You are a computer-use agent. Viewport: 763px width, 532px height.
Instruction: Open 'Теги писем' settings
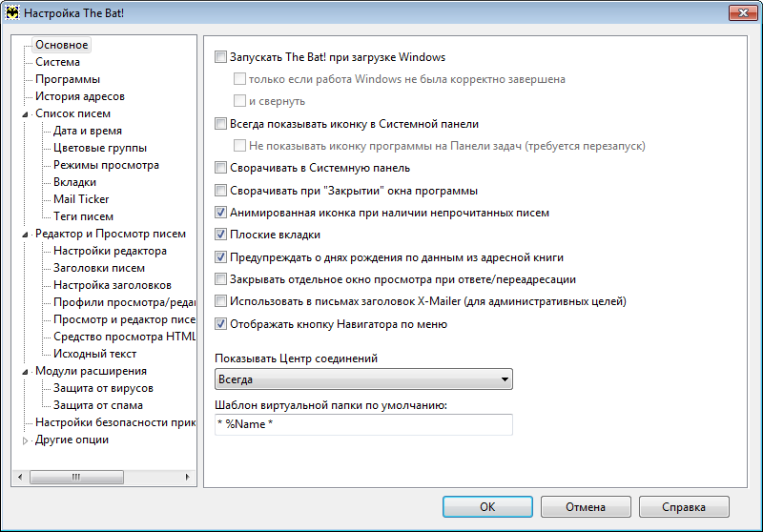click(83, 216)
